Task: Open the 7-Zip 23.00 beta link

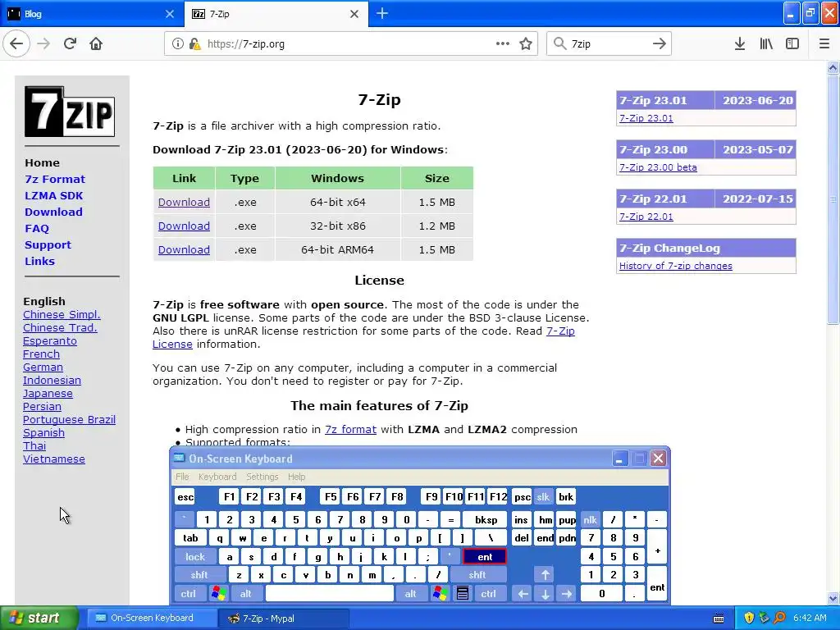Action: (658, 167)
